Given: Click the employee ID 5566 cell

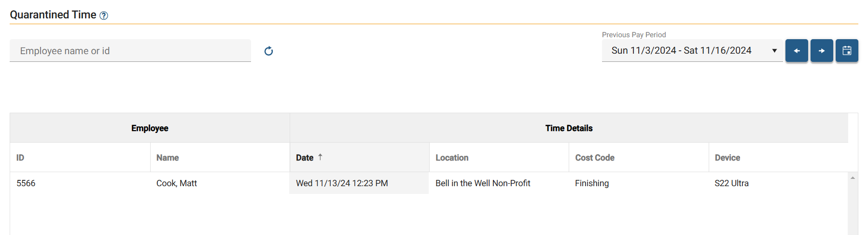Looking at the screenshot, I should click(80, 183).
